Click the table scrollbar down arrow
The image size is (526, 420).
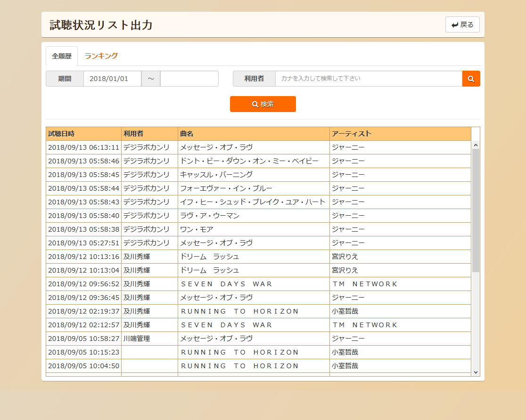pos(476,372)
